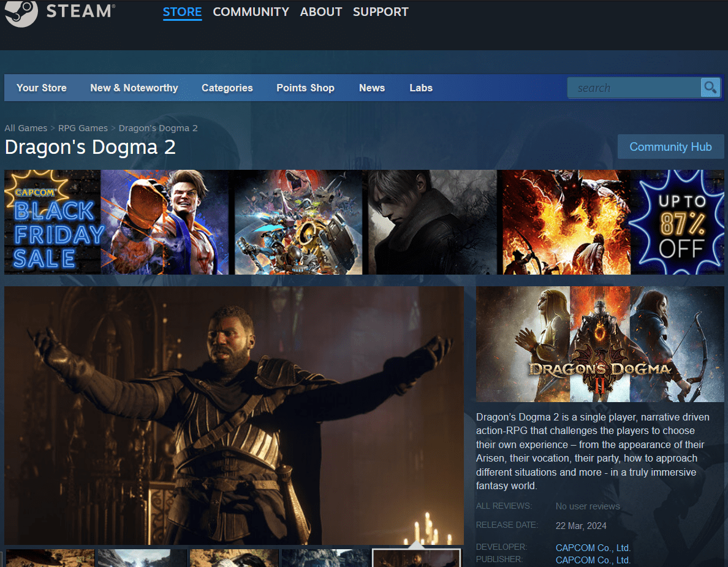The width and height of the screenshot is (728, 567).
Task: Follow the All Games breadcrumb
Action: click(26, 128)
